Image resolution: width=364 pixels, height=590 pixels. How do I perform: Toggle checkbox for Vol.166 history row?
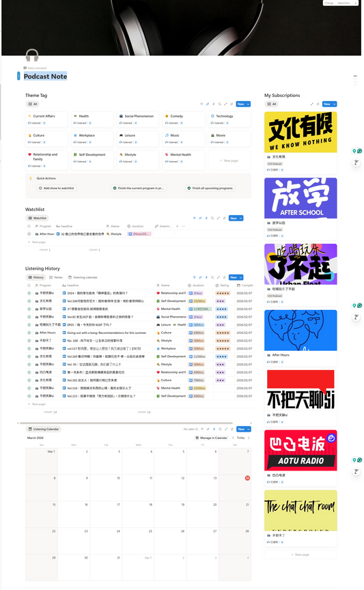pos(29,301)
